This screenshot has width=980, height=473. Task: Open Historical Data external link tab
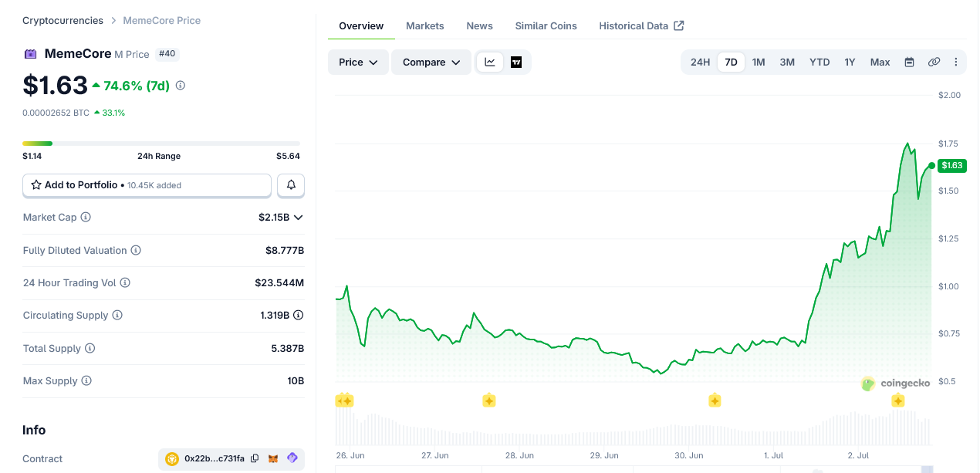(641, 26)
